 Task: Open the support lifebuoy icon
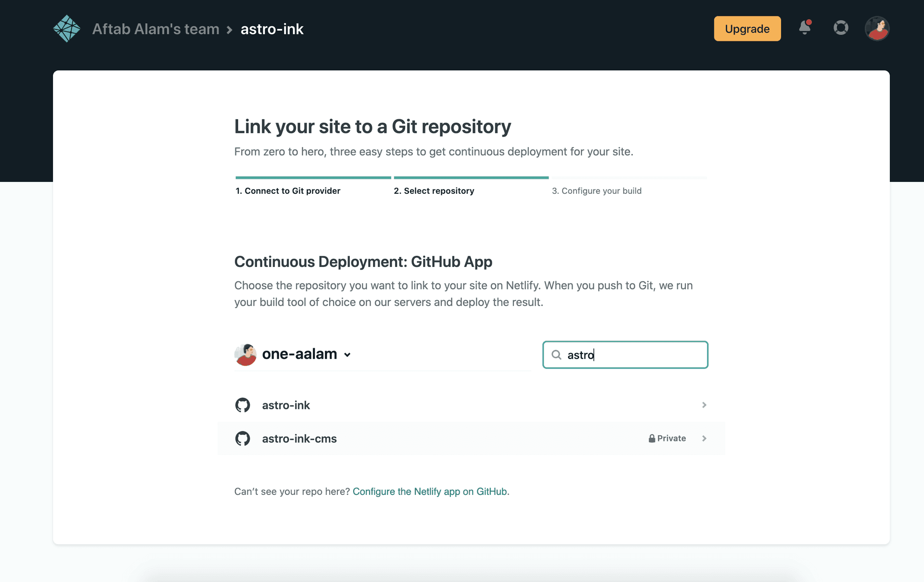click(x=841, y=28)
